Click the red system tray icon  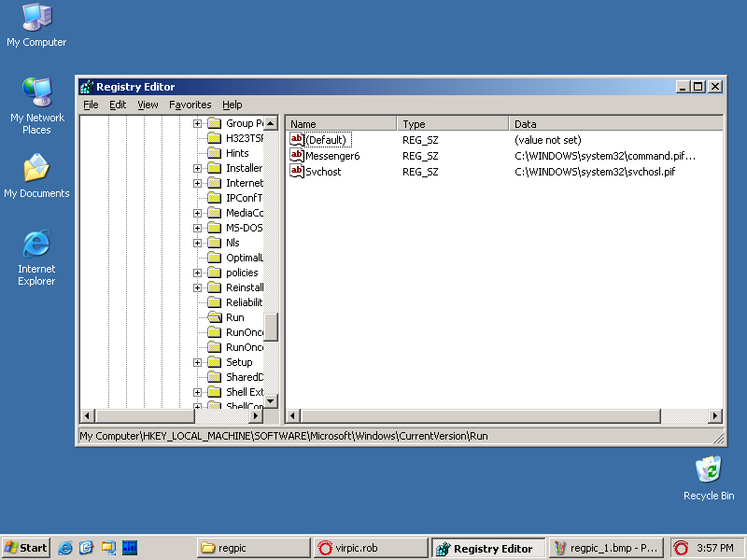click(x=682, y=548)
